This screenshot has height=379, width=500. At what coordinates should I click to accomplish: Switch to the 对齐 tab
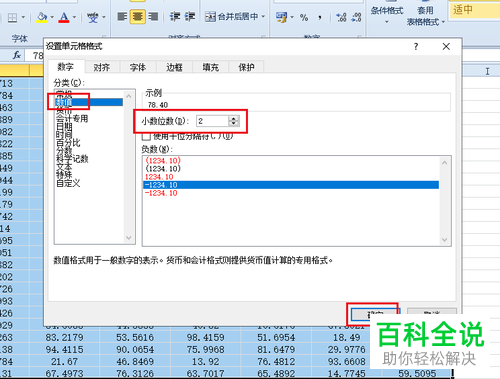(101, 67)
